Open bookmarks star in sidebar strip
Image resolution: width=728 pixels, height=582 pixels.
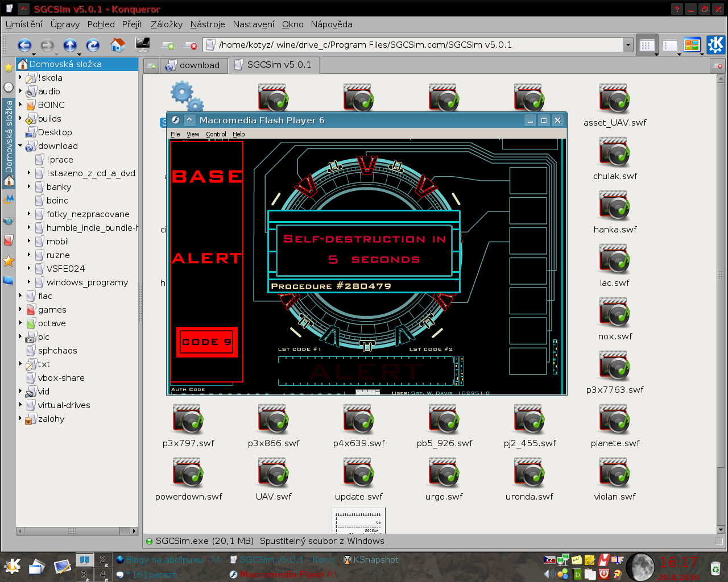point(9,68)
